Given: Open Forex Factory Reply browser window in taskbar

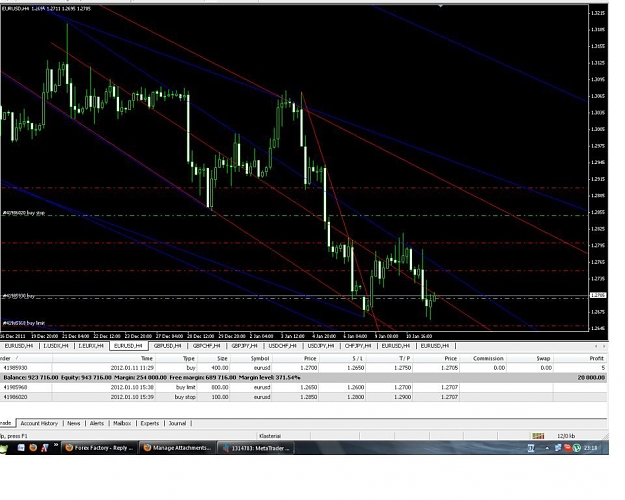Looking at the screenshot, I should 100,448.
